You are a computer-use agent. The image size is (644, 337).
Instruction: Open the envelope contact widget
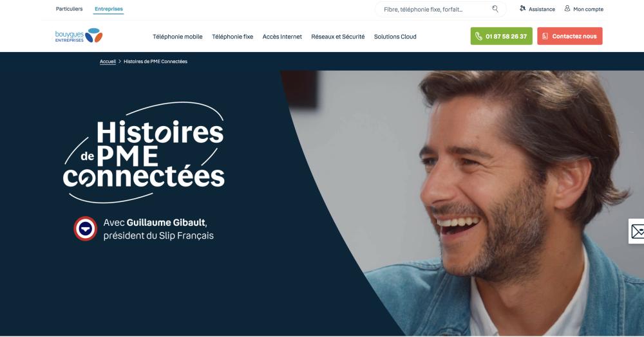point(637,232)
